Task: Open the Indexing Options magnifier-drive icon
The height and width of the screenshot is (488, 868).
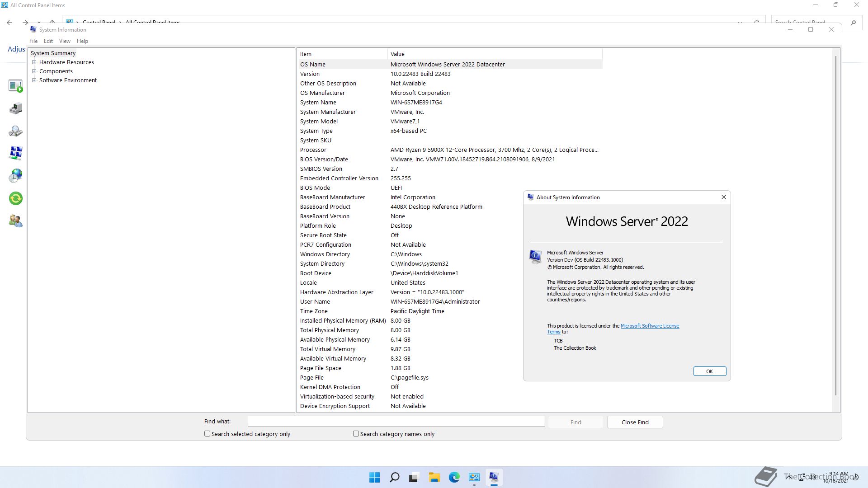Action: pos(15,131)
